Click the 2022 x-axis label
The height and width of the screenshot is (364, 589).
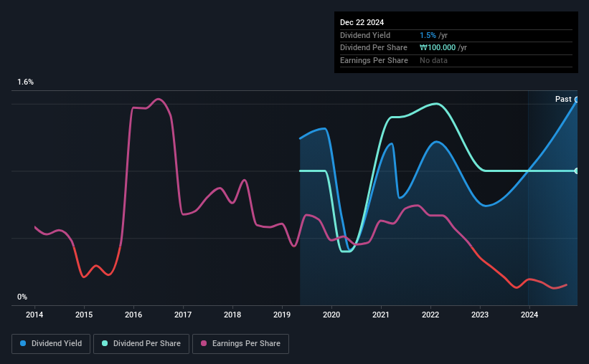(430, 315)
